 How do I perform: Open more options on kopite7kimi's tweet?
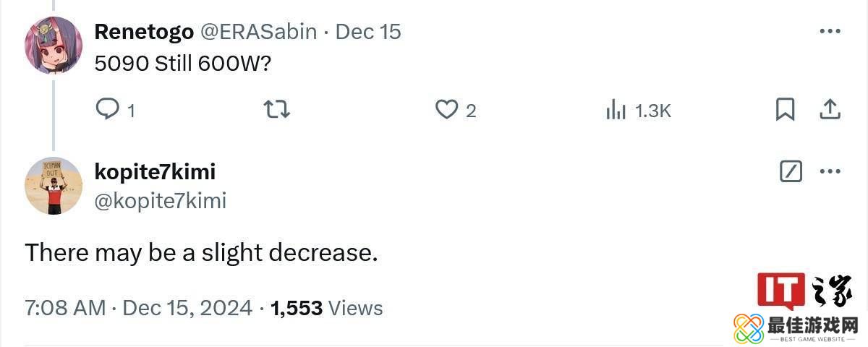point(830,172)
